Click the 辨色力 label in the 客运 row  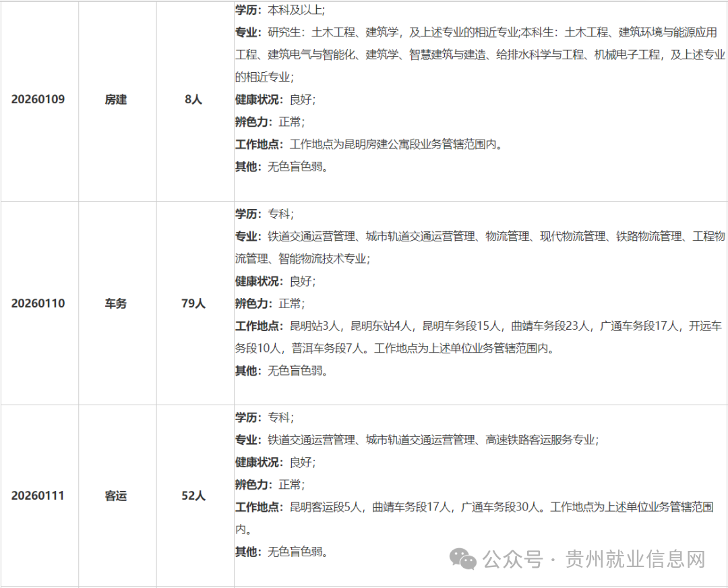250,483
